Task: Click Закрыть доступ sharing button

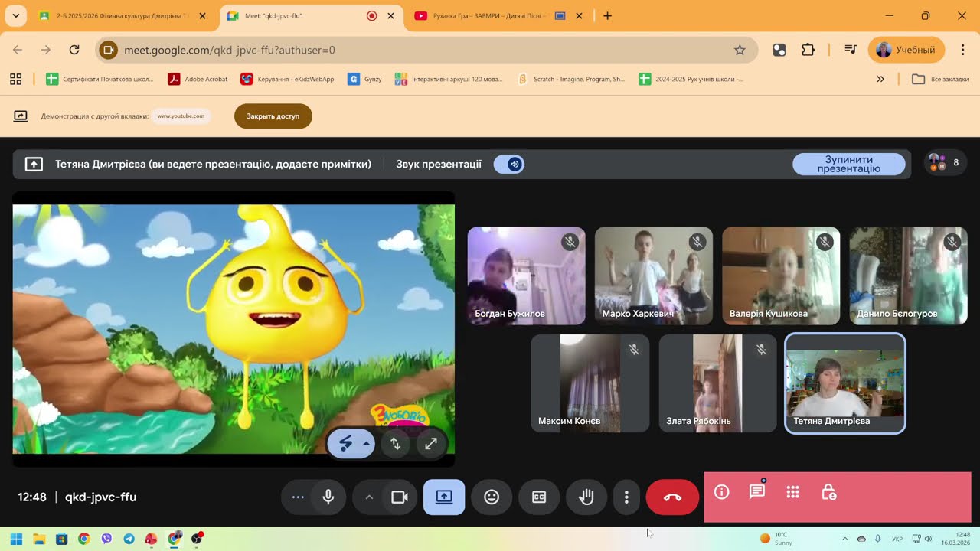Action: [x=273, y=116]
